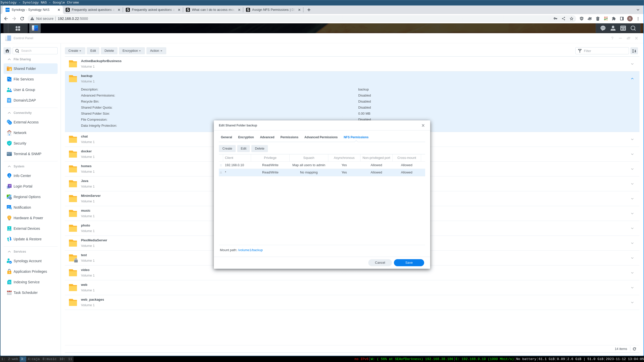Open Application Privileges
Viewport: 644px width, 362px height.
tap(30, 271)
